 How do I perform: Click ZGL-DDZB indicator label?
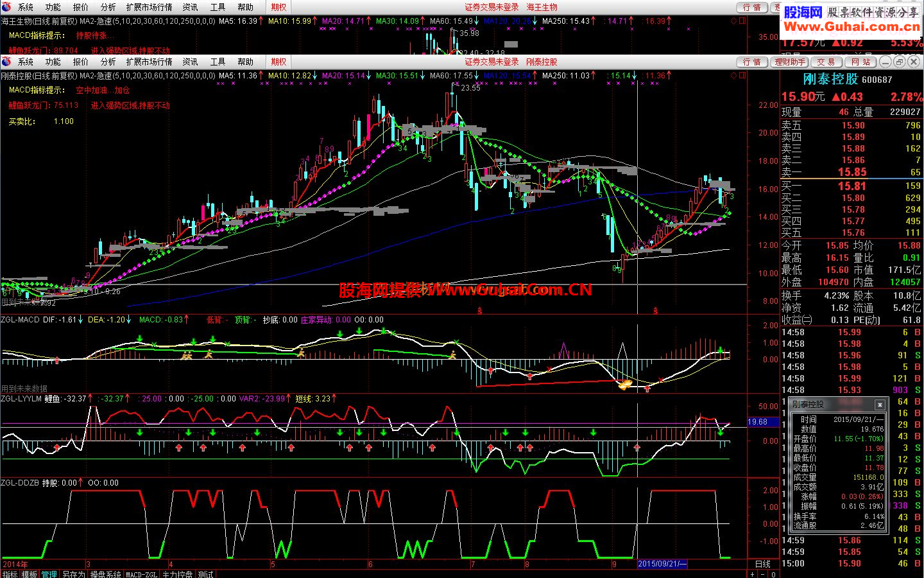(21, 482)
